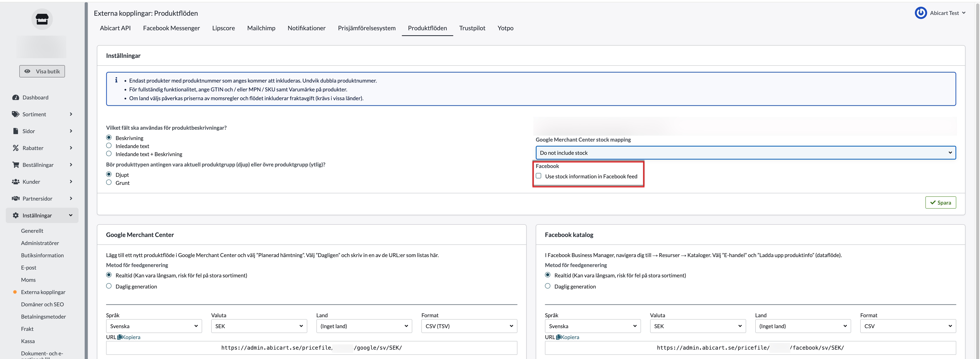
Task: Open Språk dropdown in Google Merchant Center
Action: tap(154, 326)
